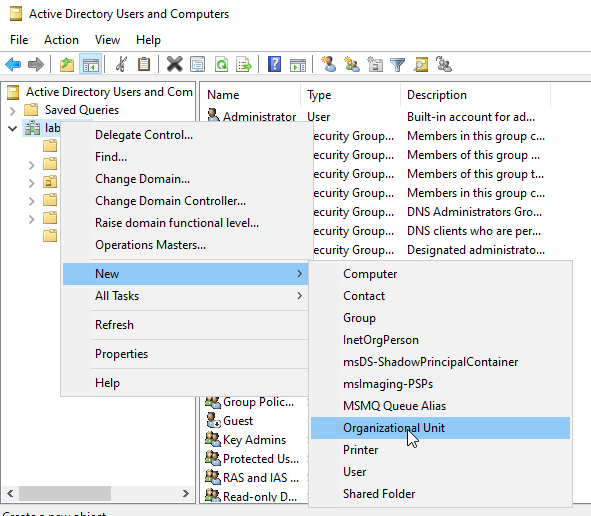This screenshot has height=516, width=591.
Task: Choose msDS-ShadowPrincipalContainer in submenu
Action: pyautogui.click(x=440, y=362)
